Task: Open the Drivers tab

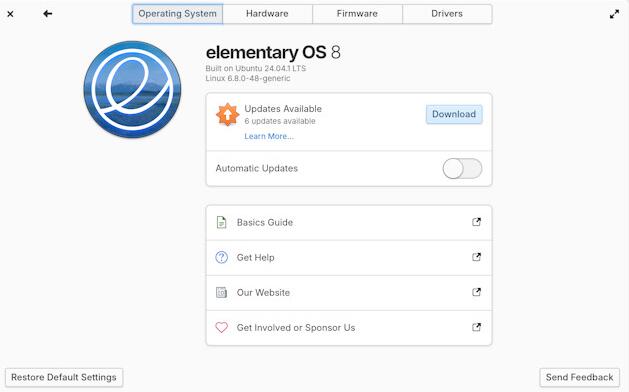Action: coord(447,14)
